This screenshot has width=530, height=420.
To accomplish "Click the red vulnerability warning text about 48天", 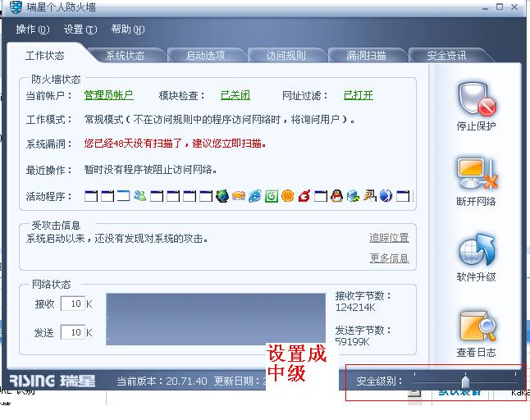I will 176,144.
